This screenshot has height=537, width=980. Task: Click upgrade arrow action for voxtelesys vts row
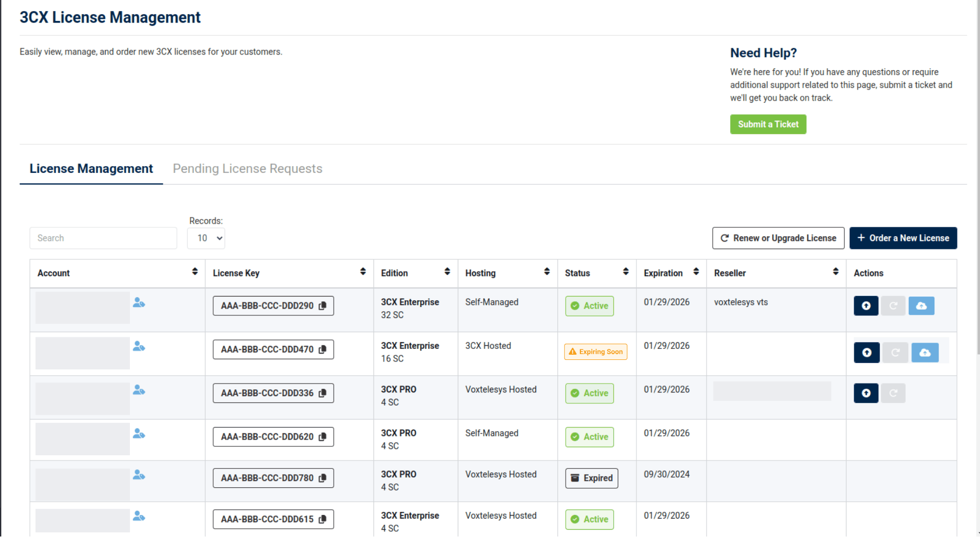click(x=866, y=305)
